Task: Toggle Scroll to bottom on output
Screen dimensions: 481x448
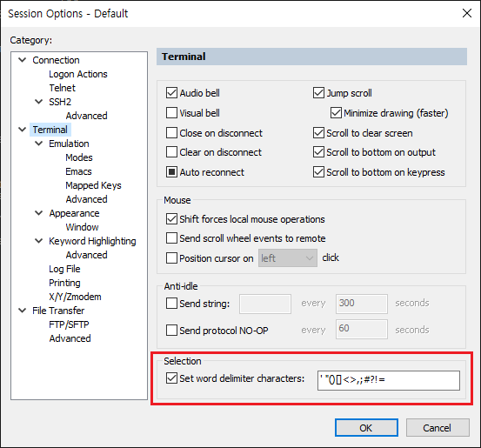Action: pos(318,152)
